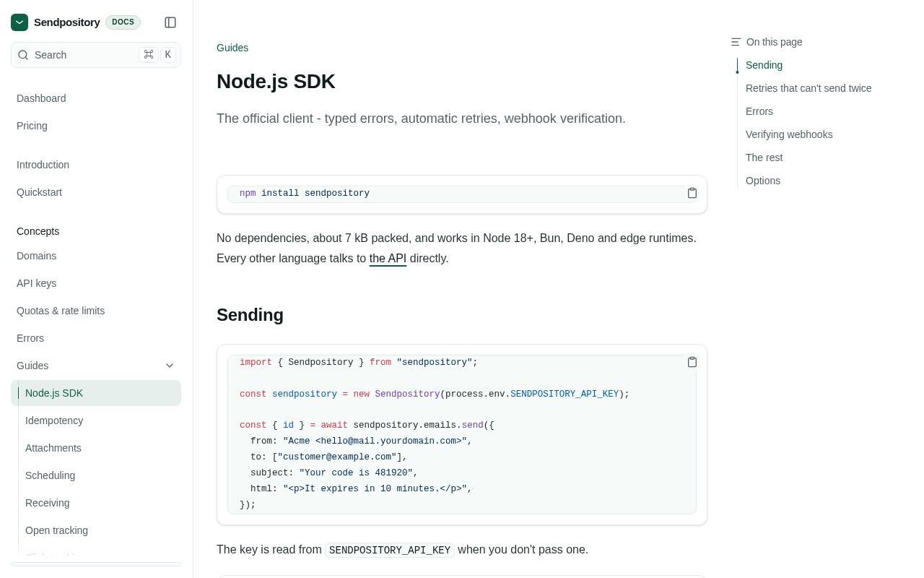Jump to Verifying webhooks section
Viewport: 924px width, 578px height.
[789, 134]
